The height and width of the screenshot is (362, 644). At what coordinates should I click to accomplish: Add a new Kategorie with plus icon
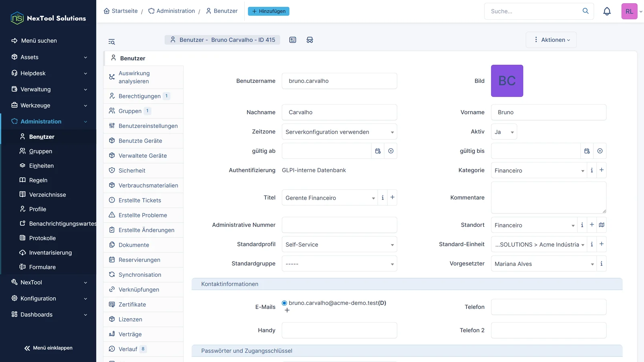601,170
